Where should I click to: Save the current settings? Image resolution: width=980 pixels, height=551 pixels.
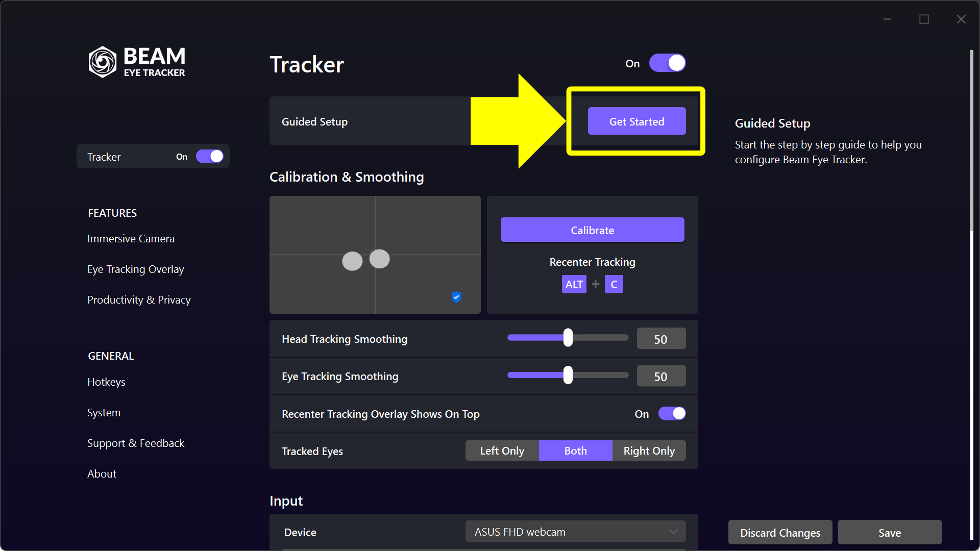[x=889, y=533]
